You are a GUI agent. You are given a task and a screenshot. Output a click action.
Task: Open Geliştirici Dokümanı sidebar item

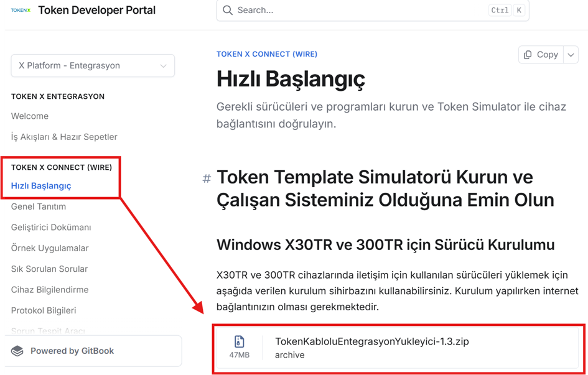click(x=51, y=228)
